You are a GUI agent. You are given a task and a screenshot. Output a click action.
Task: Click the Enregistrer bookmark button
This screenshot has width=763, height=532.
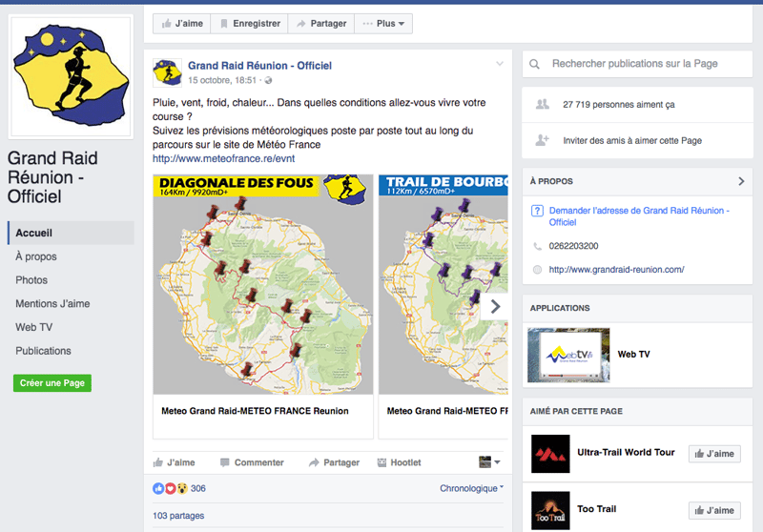pyautogui.click(x=250, y=23)
